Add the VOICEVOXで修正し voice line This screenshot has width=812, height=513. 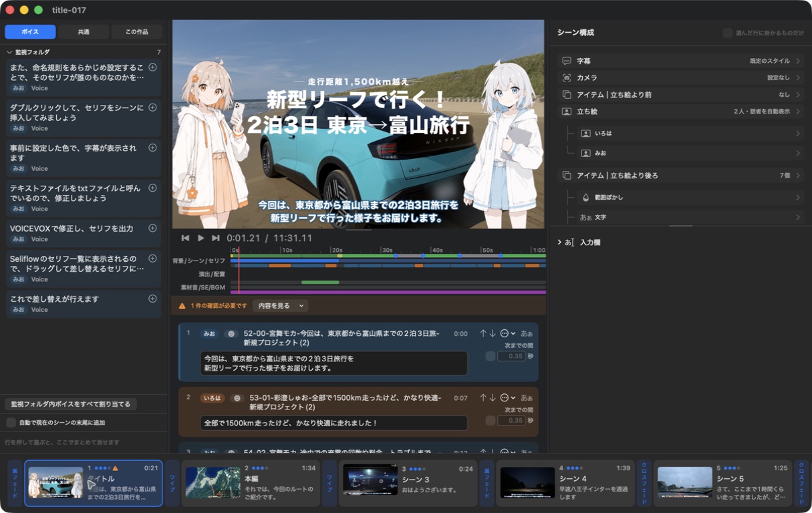coord(152,228)
